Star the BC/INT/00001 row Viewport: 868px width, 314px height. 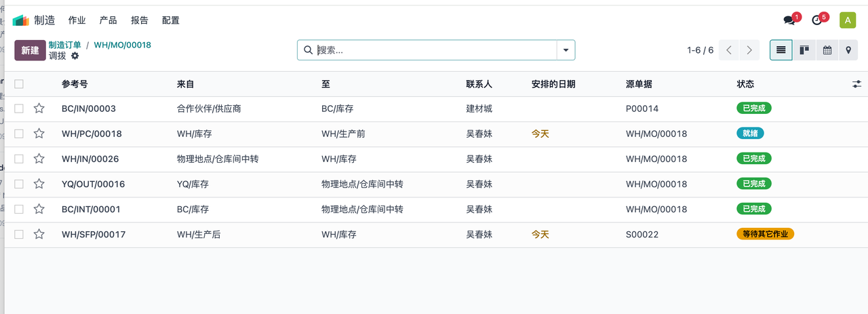click(39, 209)
